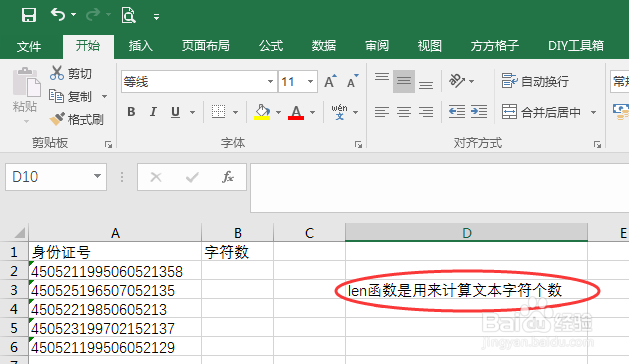
Task: Switch to the 审阅 tab
Action: click(x=377, y=46)
